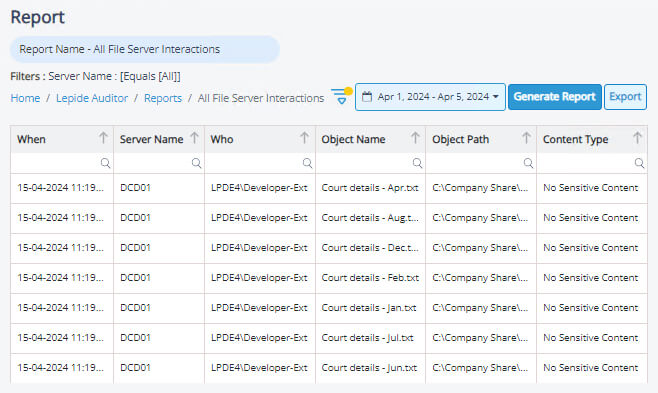Image resolution: width=658 pixels, height=393 pixels.
Task: Click the Object Name column header text
Action: point(353,139)
